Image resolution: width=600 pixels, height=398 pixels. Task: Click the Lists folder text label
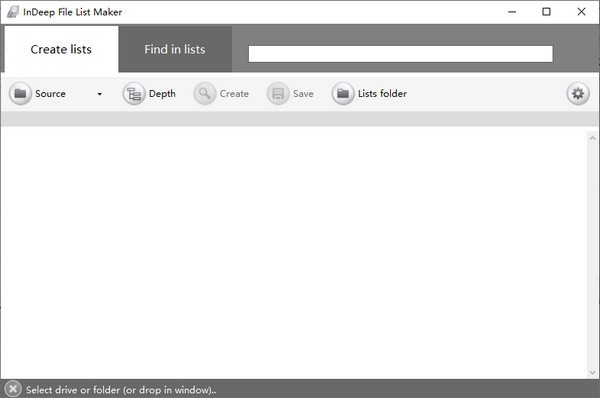click(x=382, y=94)
